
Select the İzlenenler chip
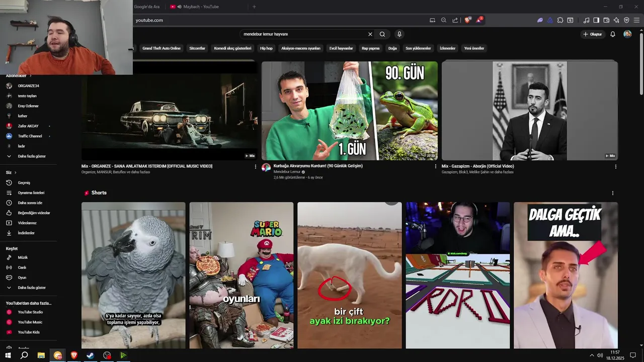tap(447, 48)
